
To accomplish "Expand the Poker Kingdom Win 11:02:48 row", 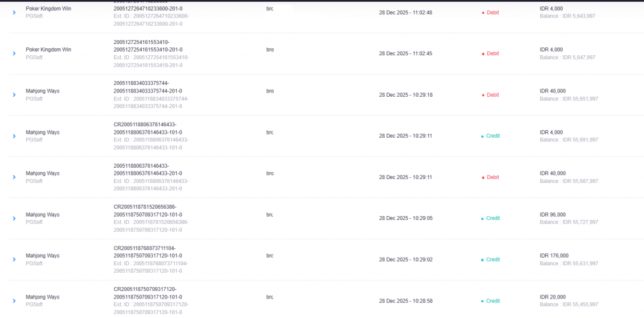I will pyautogui.click(x=14, y=13).
